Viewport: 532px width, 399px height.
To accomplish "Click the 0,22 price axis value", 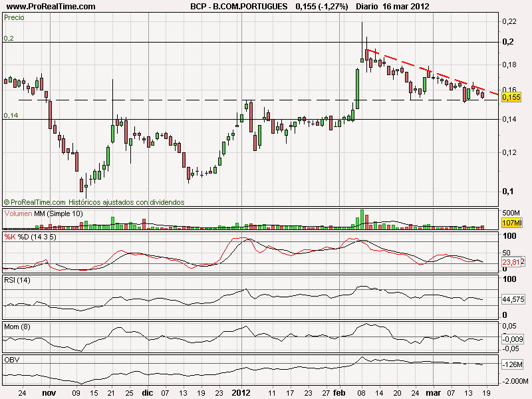I will pyautogui.click(x=509, y=21).
